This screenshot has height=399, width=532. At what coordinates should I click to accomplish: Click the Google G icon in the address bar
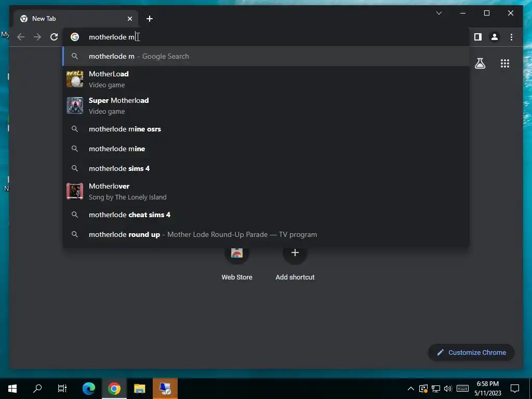tap(75, 37)
